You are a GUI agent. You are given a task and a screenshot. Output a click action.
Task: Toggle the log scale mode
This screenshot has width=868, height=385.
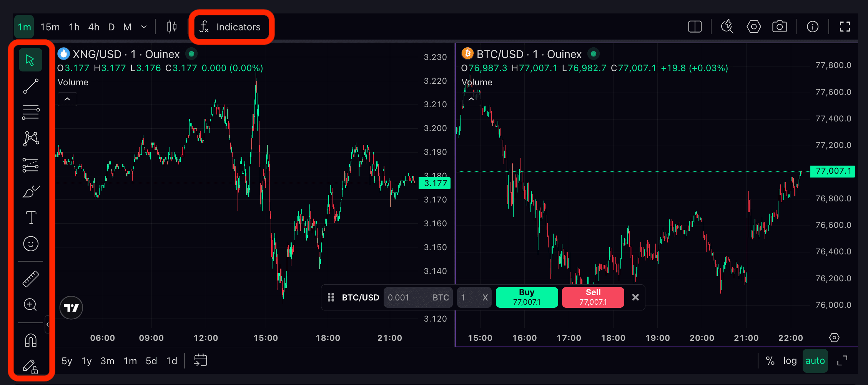click(x=790, y=361)
